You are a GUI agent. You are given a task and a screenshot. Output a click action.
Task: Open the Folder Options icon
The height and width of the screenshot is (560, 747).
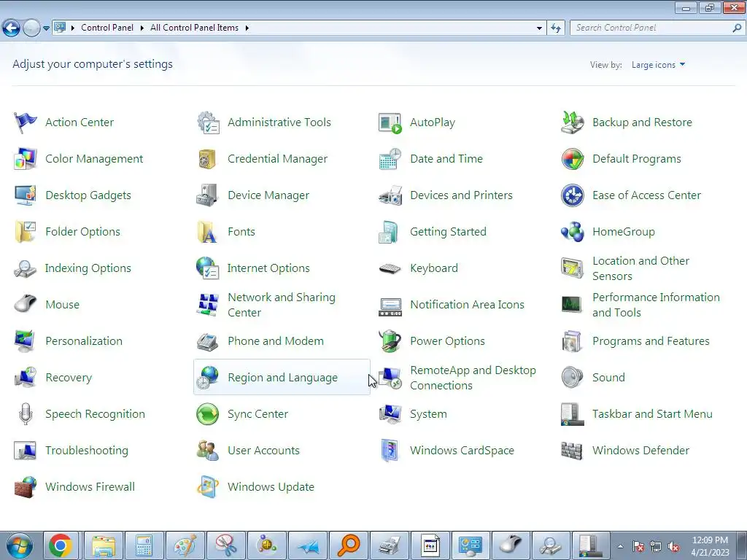click(25, 232)
